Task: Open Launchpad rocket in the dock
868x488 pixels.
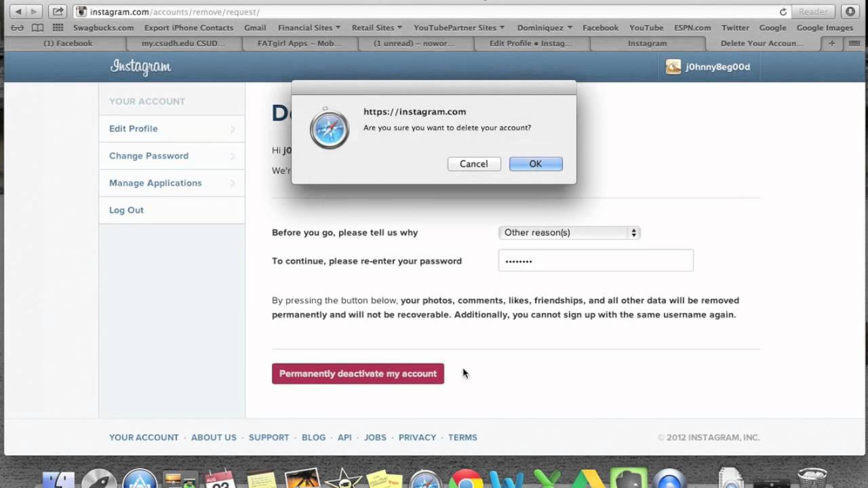Action: (x=99, y=479)
